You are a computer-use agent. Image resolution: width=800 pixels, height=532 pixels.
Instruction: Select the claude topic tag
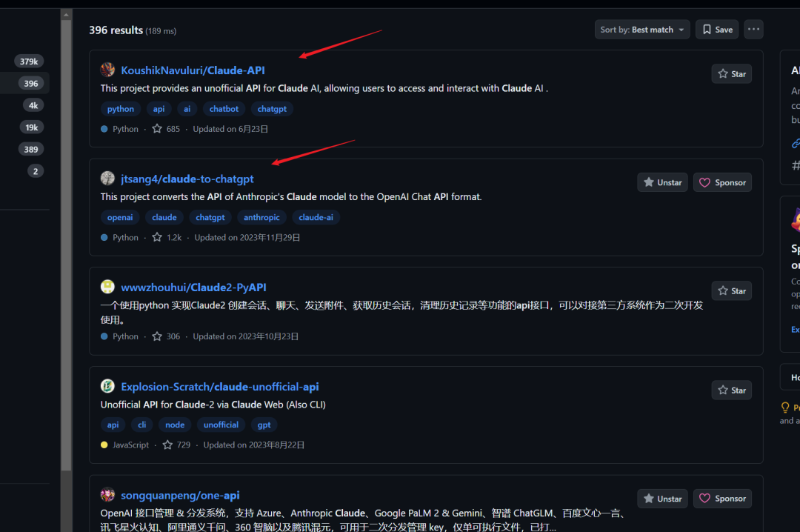click(164, 218)
